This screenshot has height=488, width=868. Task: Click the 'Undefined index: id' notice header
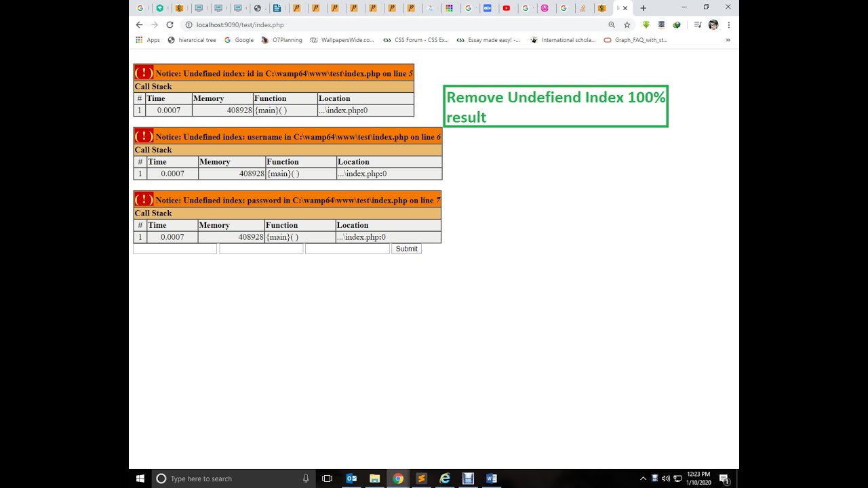[274, 73]
